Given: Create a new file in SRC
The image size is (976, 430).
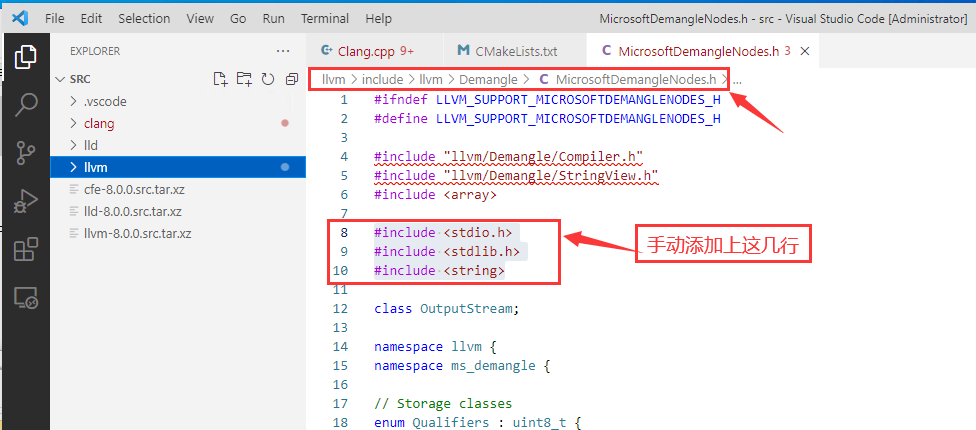Looking at the screenshot, I should [x=220, y=79].
